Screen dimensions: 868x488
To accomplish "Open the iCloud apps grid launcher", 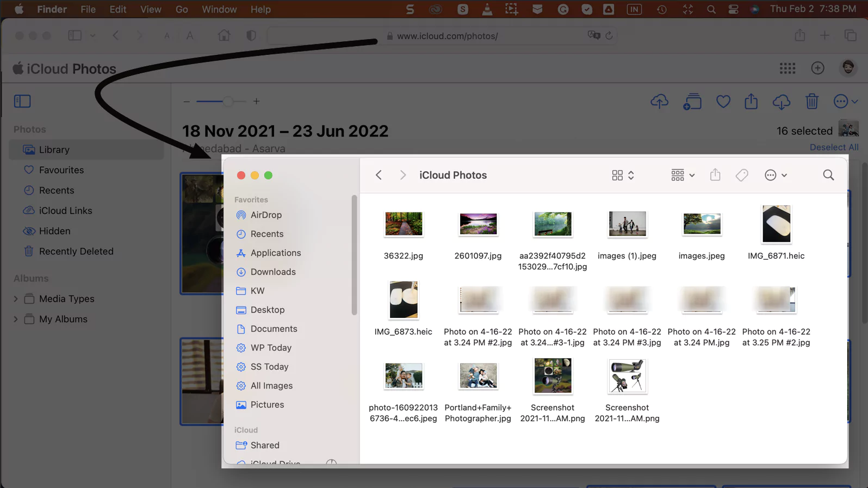I will pyautogui.click(x=787, y=68).
